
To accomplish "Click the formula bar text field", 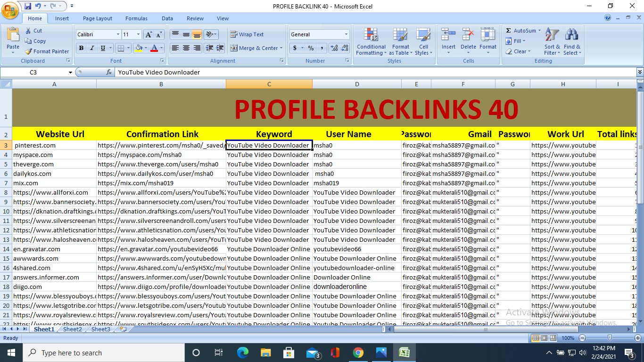I will 372,72.
